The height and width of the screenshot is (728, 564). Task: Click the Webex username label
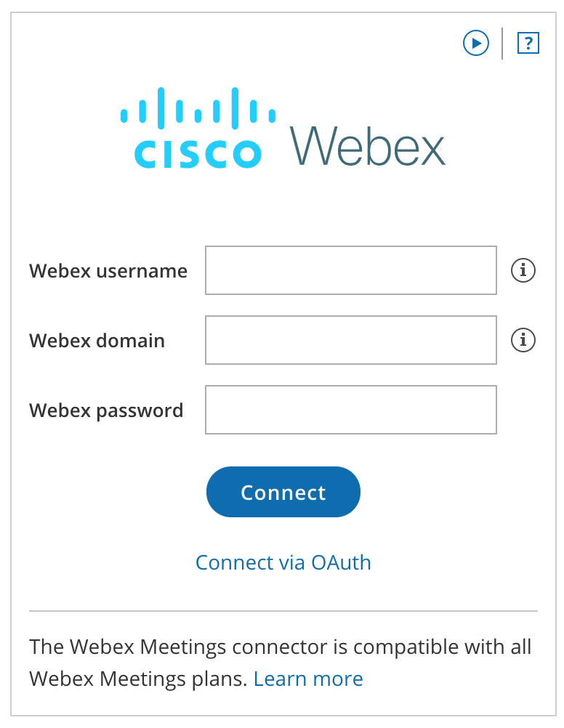[108, 271]
